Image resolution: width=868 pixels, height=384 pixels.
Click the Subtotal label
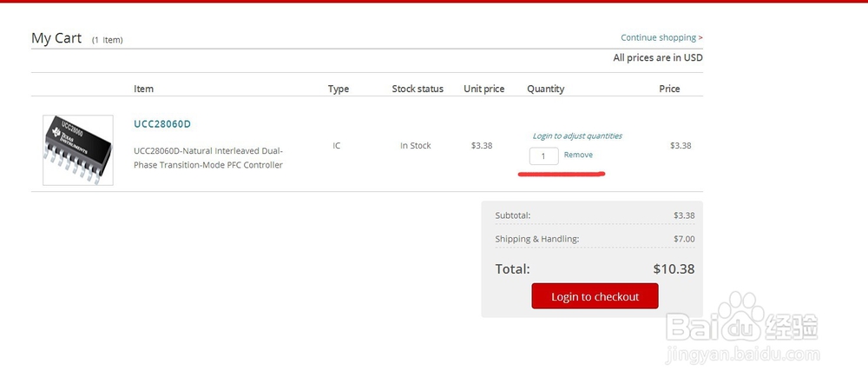513,215
